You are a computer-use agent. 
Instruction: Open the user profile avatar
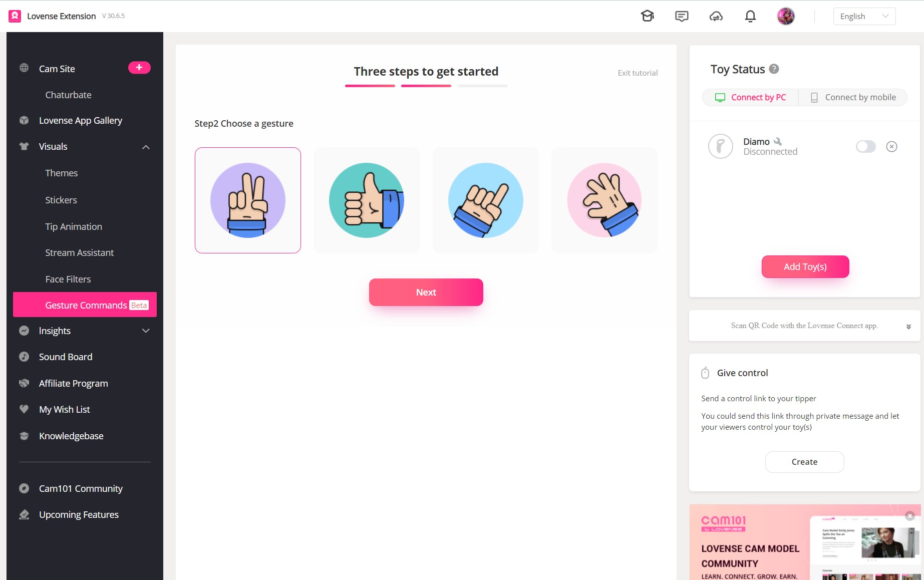tap(785, 16)
